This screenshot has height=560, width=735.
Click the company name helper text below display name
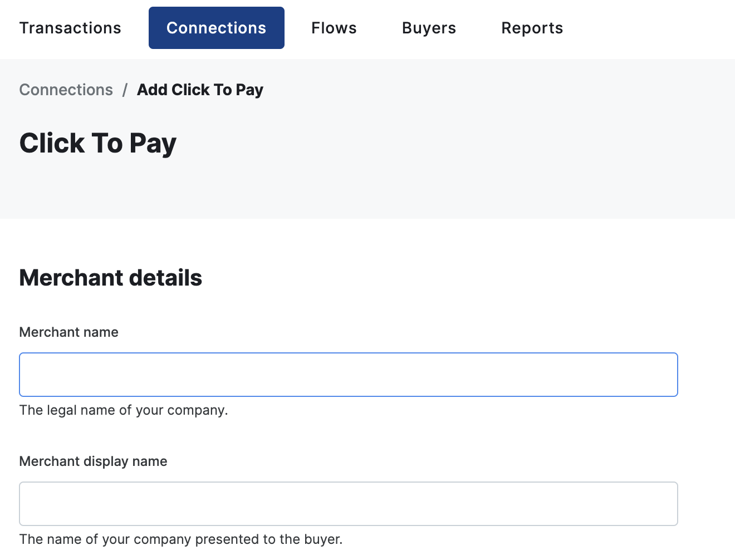point(180,539)
